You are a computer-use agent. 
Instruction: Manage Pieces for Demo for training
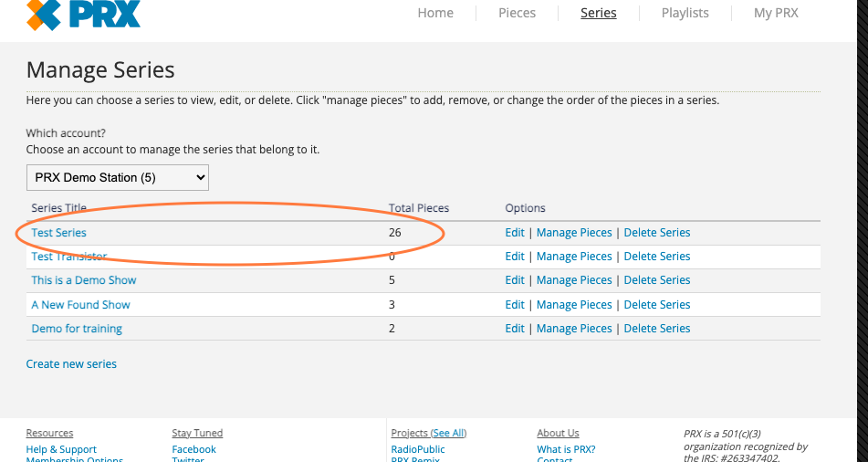pos(574,329)
